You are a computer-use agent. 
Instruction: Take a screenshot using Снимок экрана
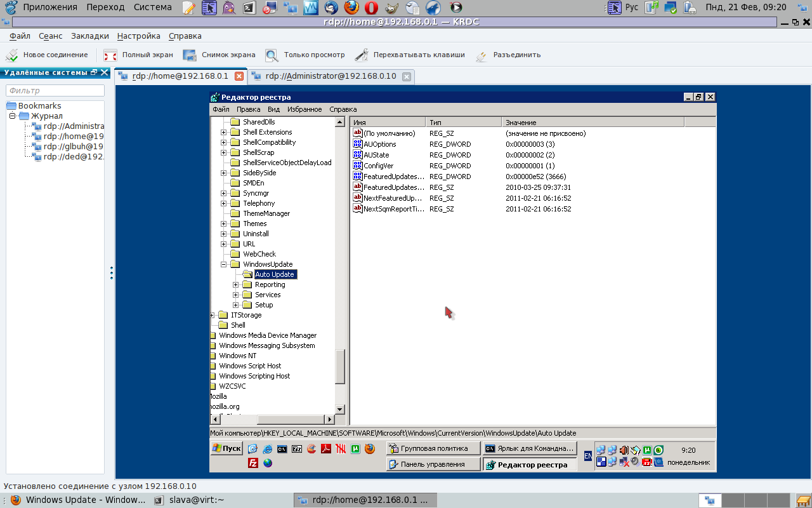(x=219, y=55)
